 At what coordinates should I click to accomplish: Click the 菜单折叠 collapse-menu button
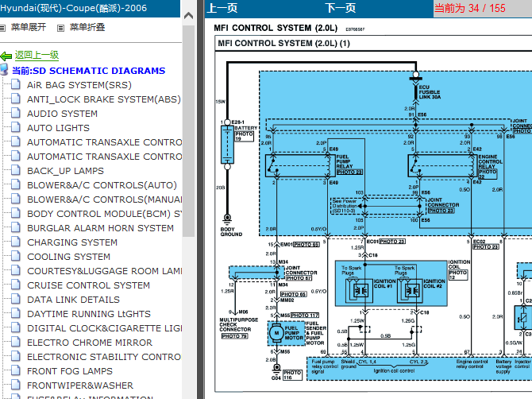click(87, 27)
